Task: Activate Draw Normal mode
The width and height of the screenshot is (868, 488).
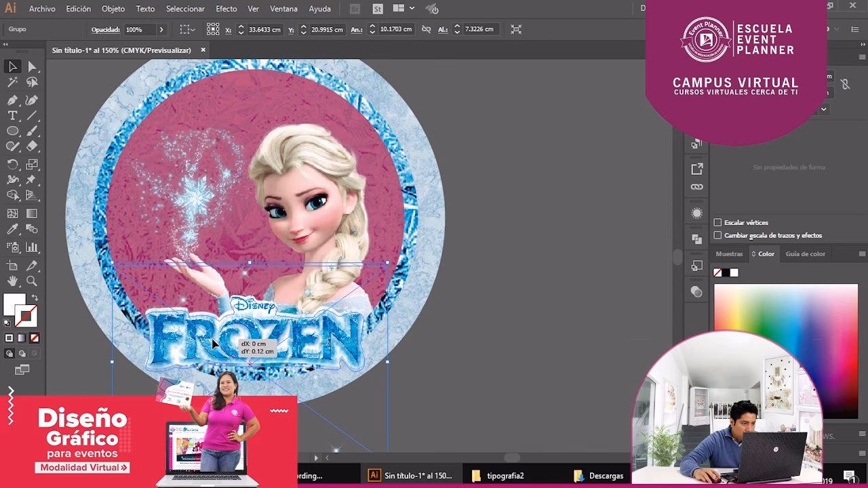Action: click(9, 354)
